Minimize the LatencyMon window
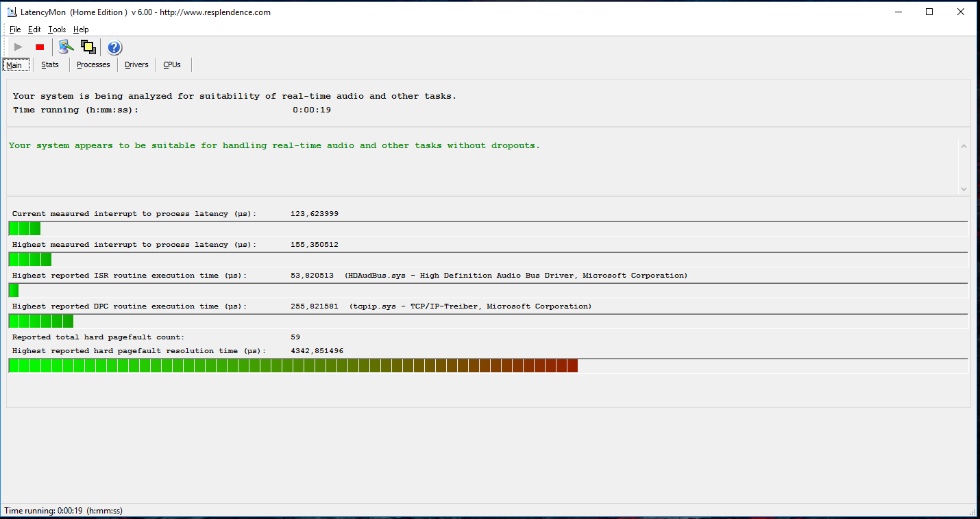 pyautogui.click(x=898, y=12)
